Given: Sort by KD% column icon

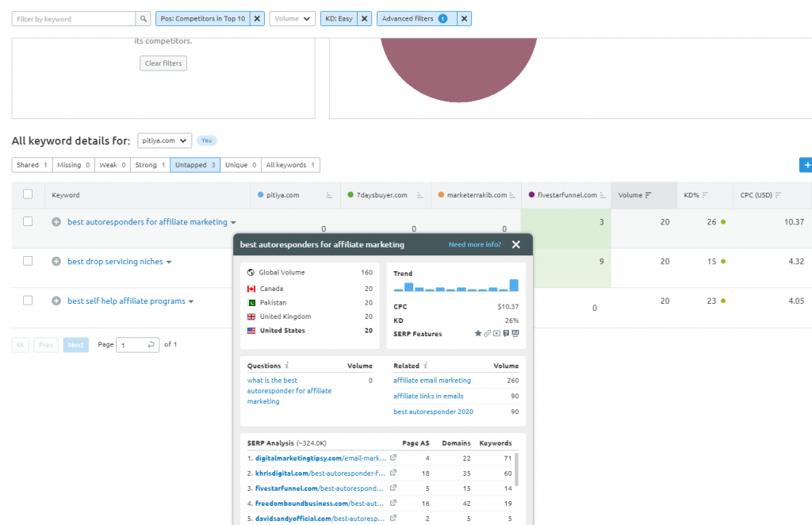Looking at the screenshot, I should [x=705, y=195].
